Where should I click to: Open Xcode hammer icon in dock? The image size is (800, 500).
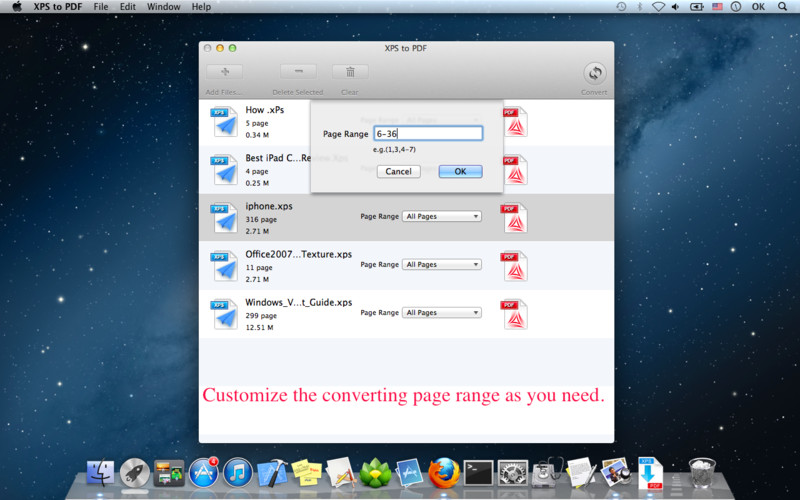pyautogui.click(x=272, y=472)
